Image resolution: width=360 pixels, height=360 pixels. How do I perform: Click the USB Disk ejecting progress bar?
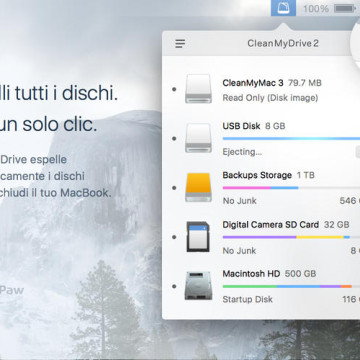pos(291,138)
